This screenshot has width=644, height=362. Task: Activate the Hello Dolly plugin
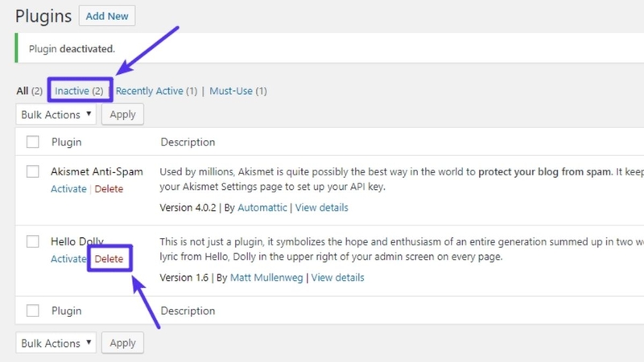(68, 259)
